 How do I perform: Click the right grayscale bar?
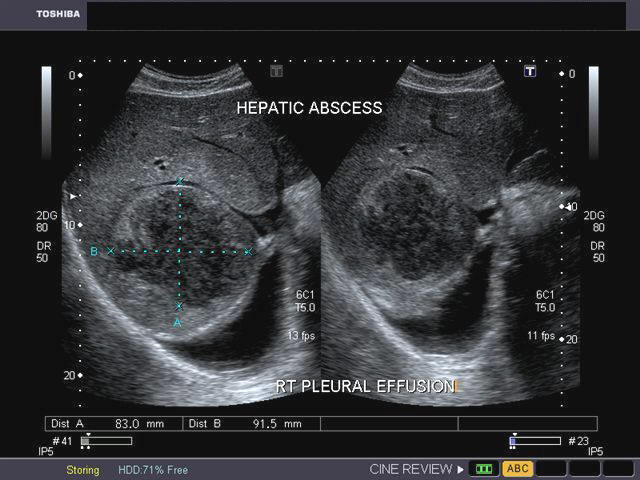[x=593, y=98]
